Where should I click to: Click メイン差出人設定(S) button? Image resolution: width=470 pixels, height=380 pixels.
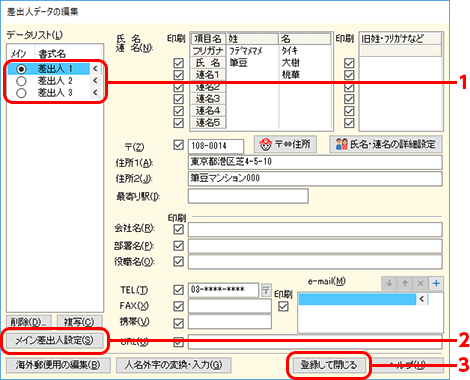[x=55, y=340]
